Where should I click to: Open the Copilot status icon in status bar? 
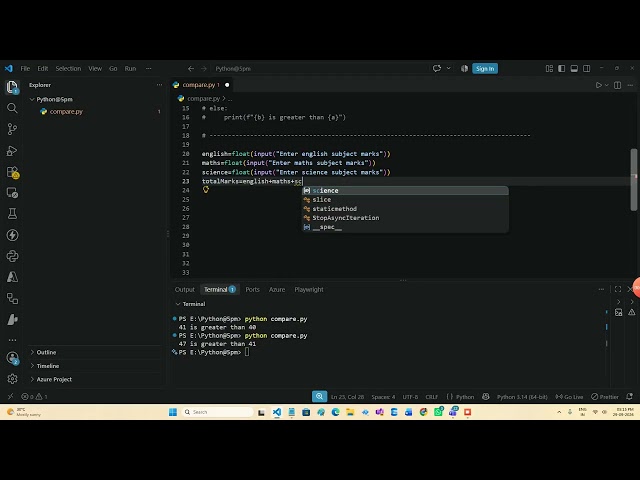pos(485,396)
